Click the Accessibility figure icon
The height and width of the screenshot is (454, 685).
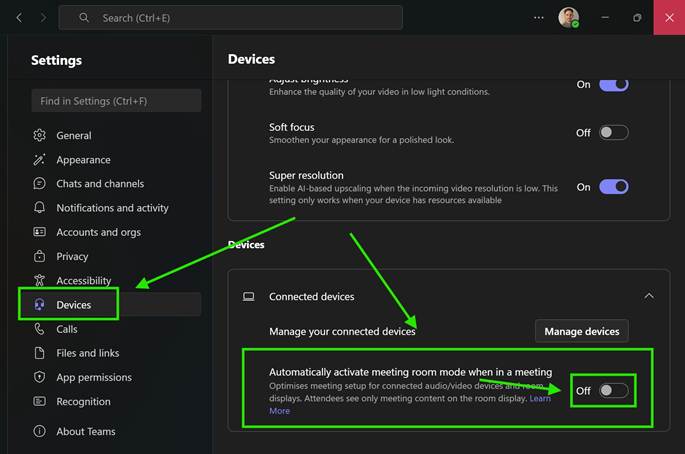click(39, 280)
